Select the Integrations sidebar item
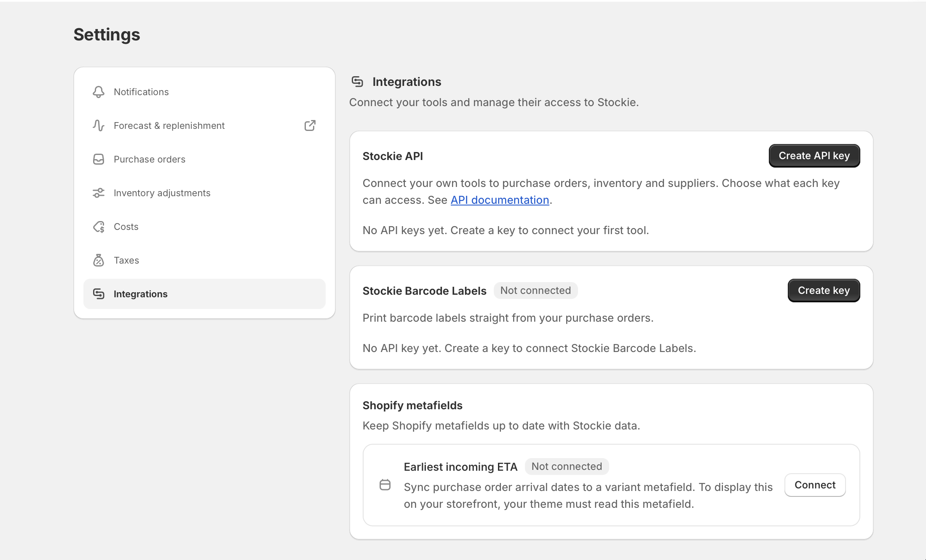926x560 pixels. pos(204,294)
